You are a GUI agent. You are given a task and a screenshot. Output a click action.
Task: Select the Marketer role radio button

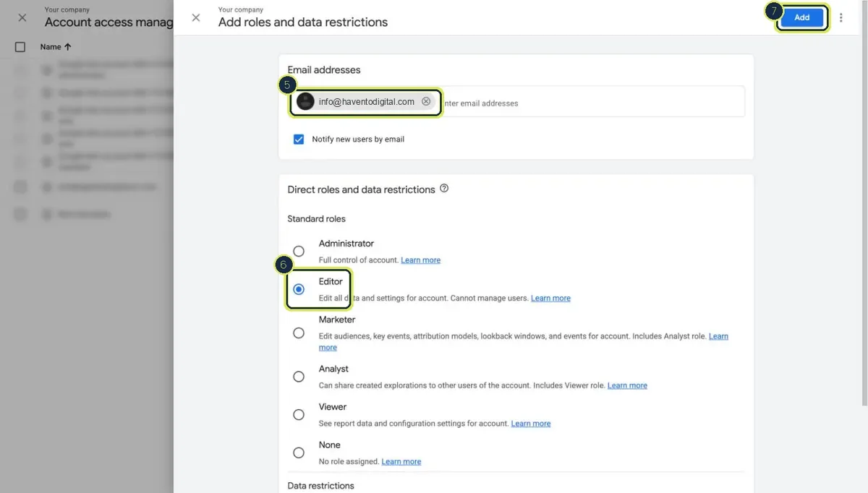[299, 333]
